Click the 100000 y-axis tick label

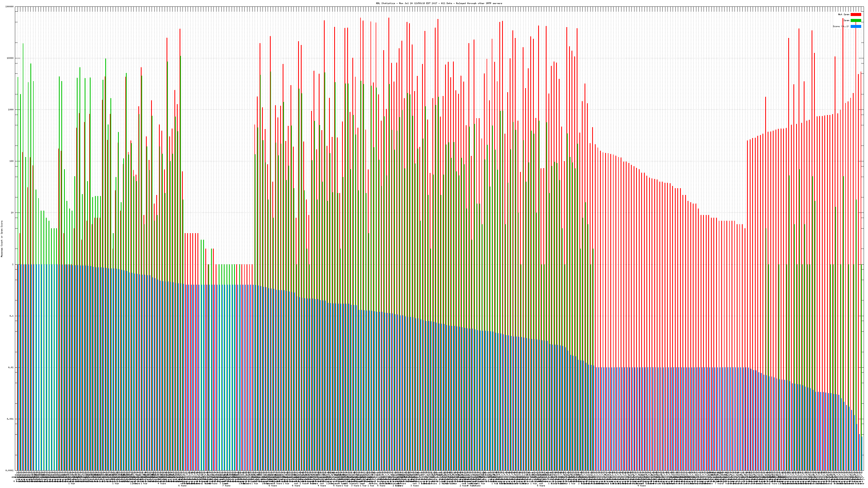click(10, 7)
